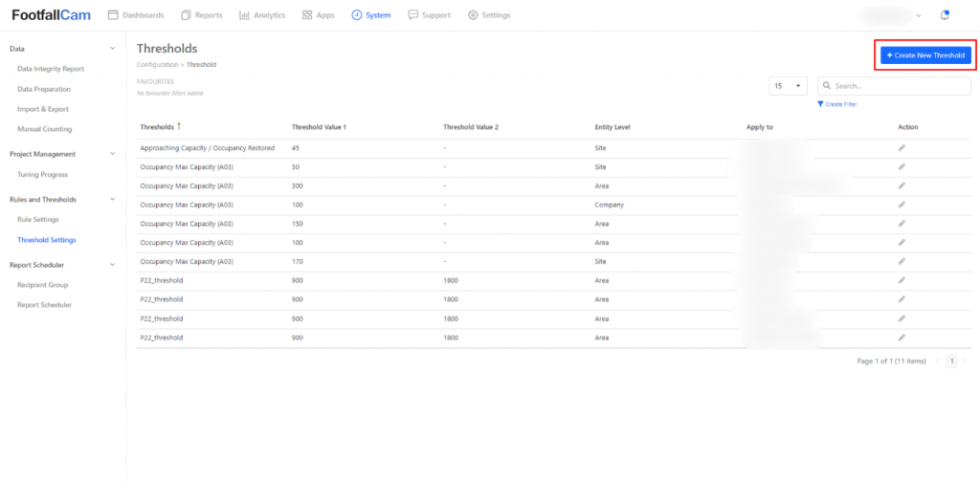Edit the Company-level Occupancy Max Capacity threshold
Viewport: 980px width, 482px height.
point(901,205)
